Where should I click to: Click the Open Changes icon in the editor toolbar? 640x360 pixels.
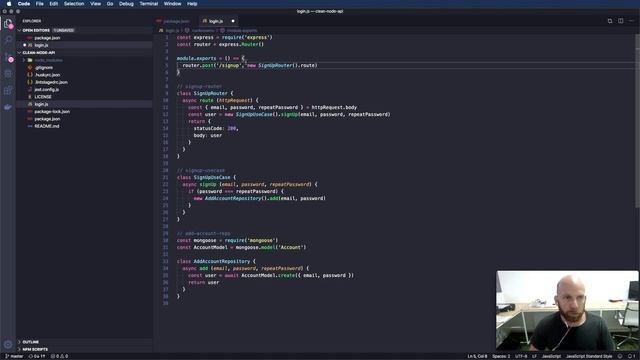[x=610, y=21]
